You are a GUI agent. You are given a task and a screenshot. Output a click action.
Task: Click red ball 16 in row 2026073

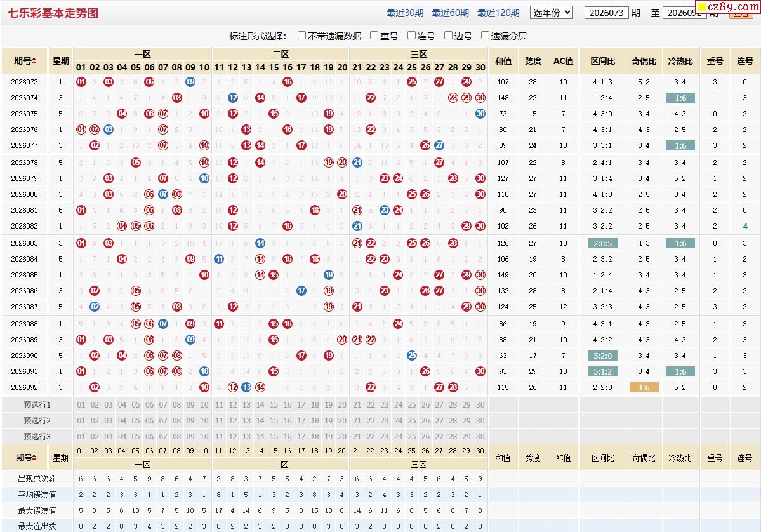288,82
